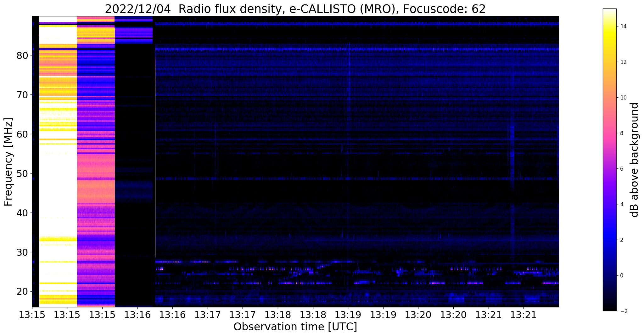Click the 'dB above background' colorbar label

635,160
